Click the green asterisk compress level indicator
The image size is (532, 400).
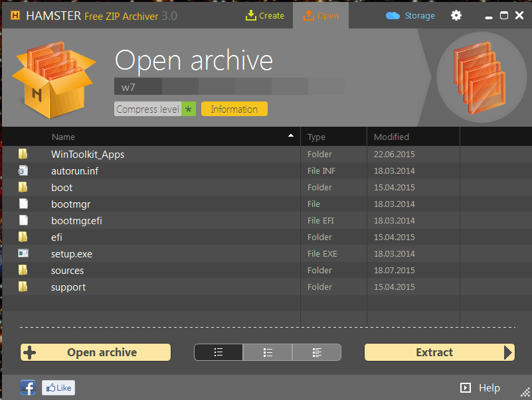point(189,109)
